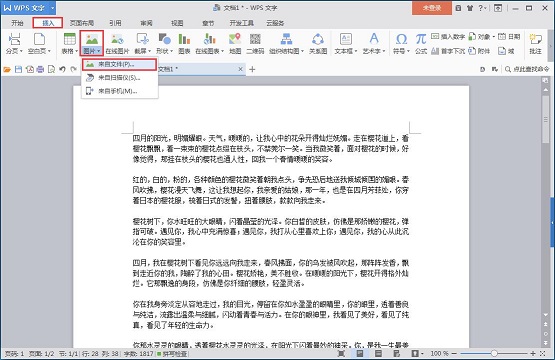Click the Map (地图) insert icon
Image resolution: width=555 pixels, height=360 pixels.
pyautogui.click(x=235, y=44)
